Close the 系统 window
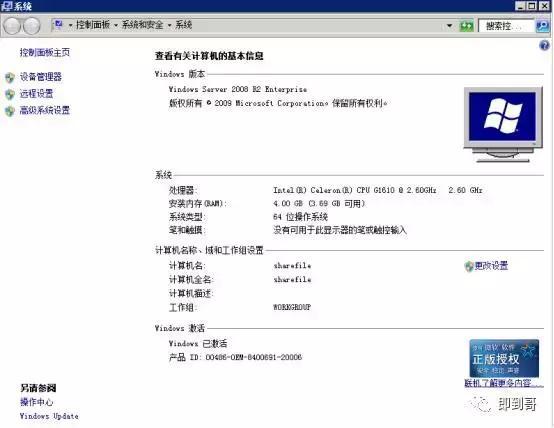This screenshot has width=554, height=428. pos(544,6)
